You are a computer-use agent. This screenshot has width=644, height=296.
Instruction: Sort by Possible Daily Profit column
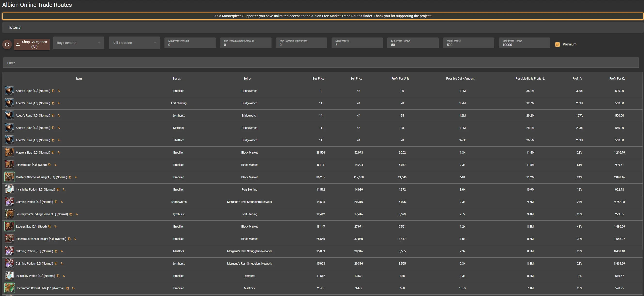tap(528, 78)
